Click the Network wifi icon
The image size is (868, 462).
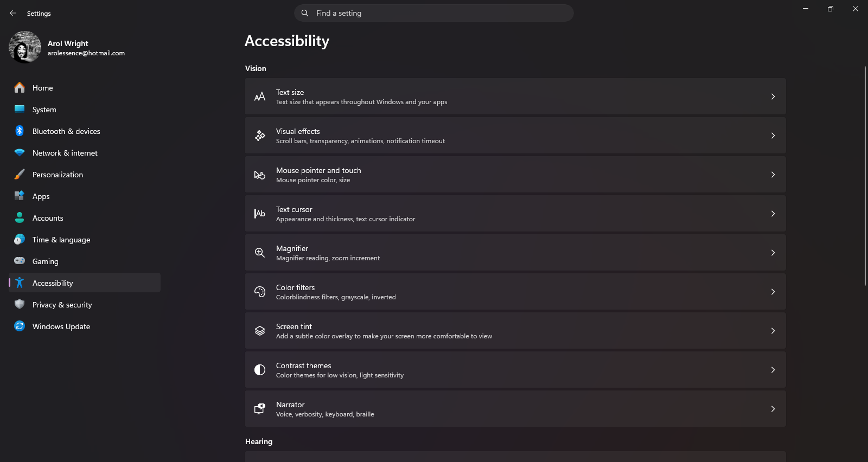coord(20,152)
